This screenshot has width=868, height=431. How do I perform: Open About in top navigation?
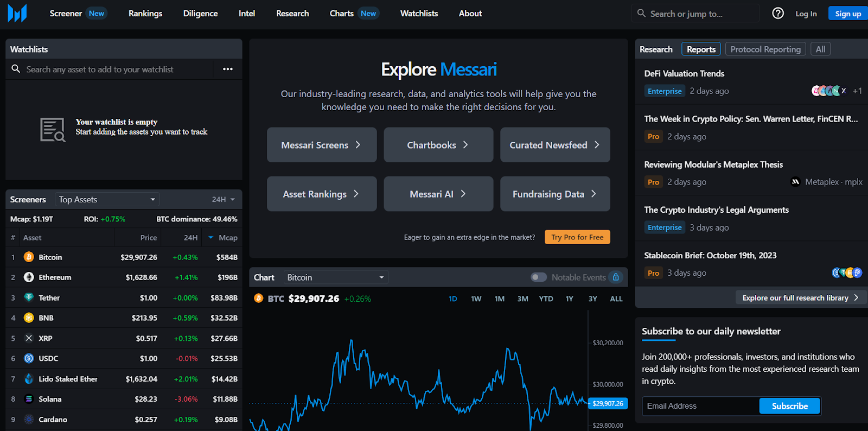click(x=470, y=14)
